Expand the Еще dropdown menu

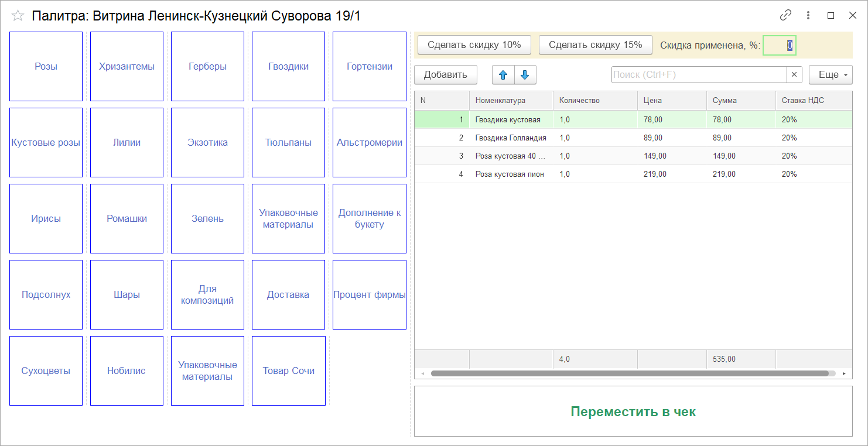(830, 75)
